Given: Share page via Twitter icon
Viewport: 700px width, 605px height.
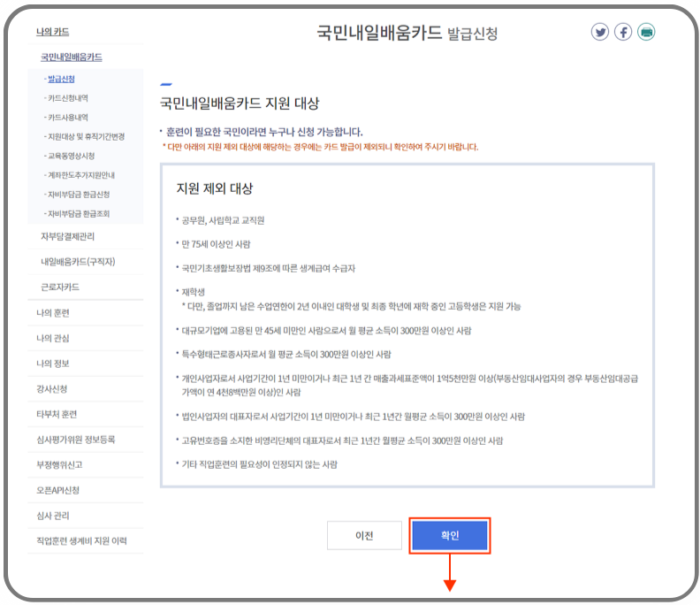Looking at the screenshot, I should tap(599, 32).
